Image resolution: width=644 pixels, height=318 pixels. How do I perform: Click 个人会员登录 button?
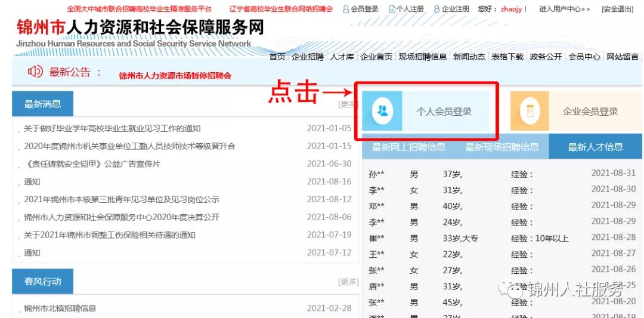[426, 111]
